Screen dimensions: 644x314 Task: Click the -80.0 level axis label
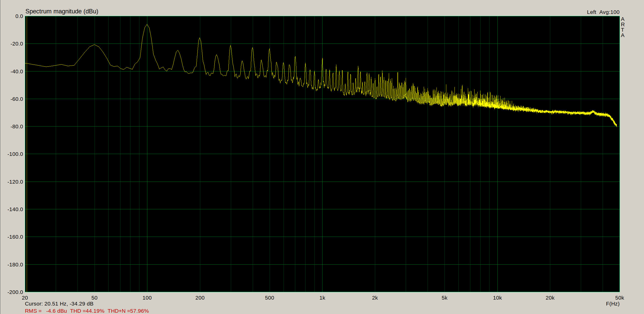pyautogui.click(x=17, y=127)
